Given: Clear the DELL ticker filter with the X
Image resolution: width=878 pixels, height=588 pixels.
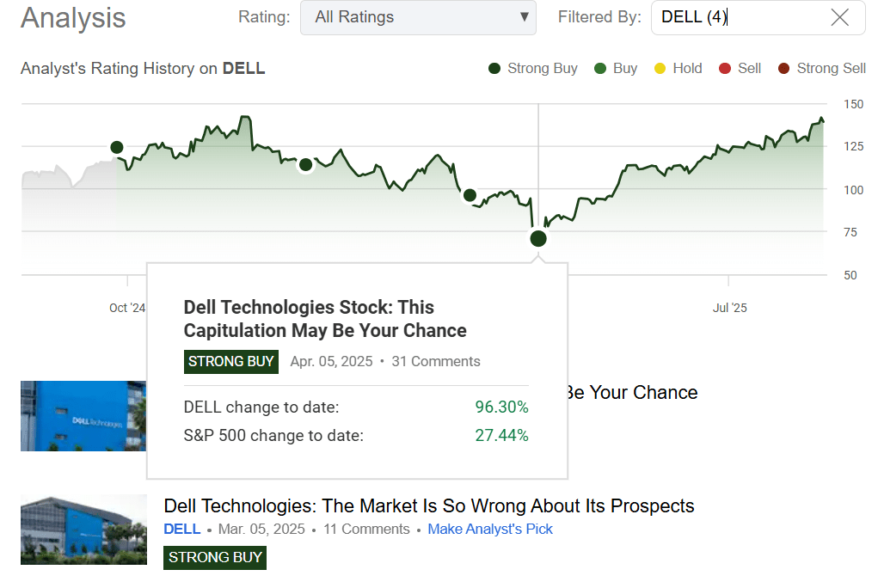Looking at the screenshot, I should (840, 17).
